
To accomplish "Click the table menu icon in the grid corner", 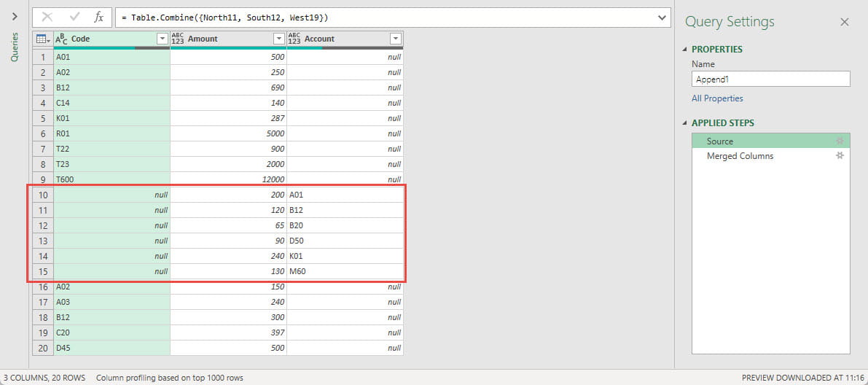I will click(43, 39).
